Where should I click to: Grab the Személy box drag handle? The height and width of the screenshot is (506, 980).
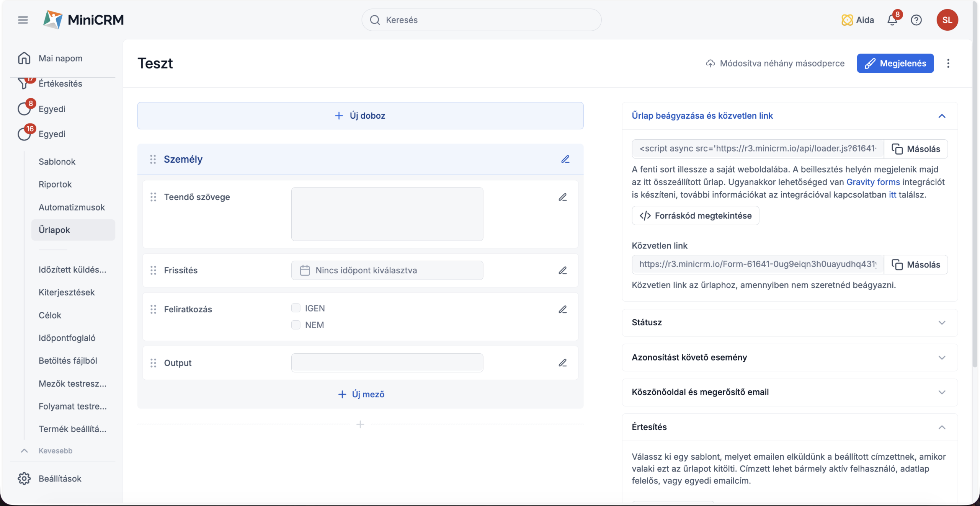pos(153,159)
